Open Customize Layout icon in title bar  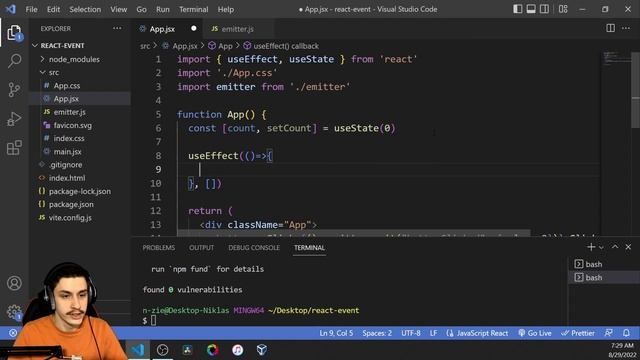563,9
